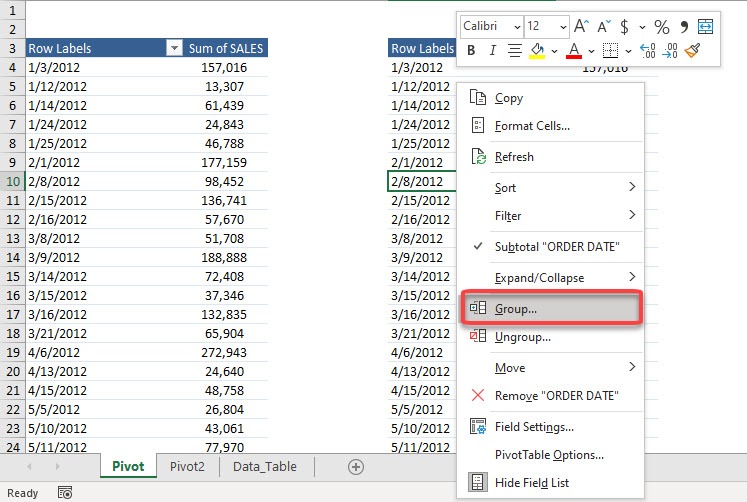
Task: Click next sheet navigation arrow
Action: [x=58, y=466]
